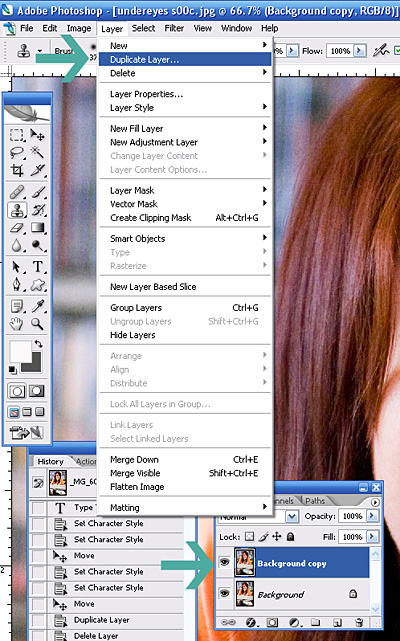Click the new group folder icon
The image size is (400, 641).
click(x=315, y=623)
